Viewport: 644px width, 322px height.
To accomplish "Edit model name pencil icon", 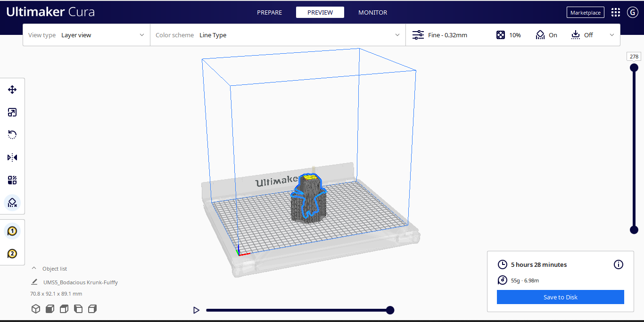I will (x=34, y=282).
